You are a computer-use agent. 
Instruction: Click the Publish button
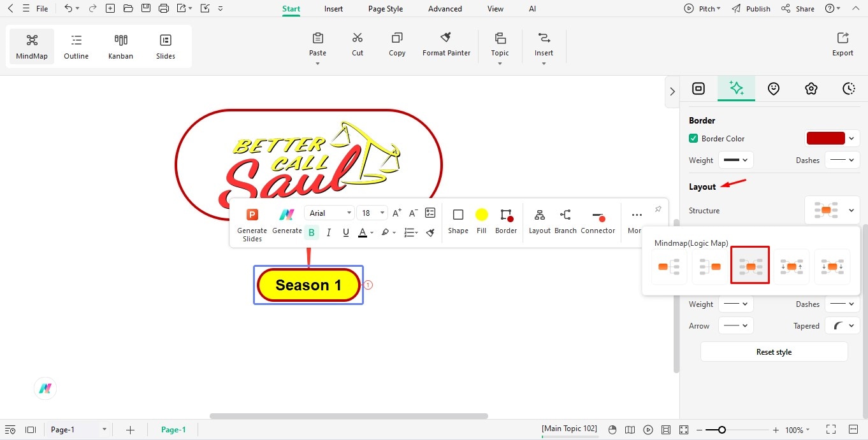coord(751,9)
